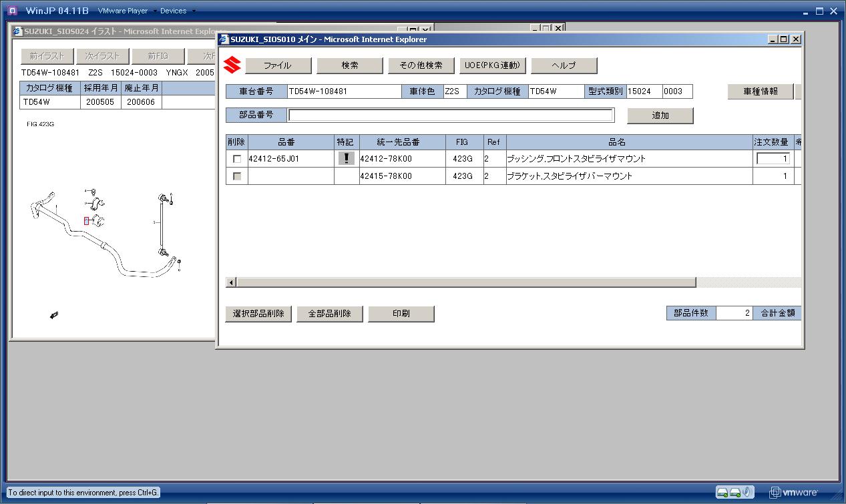846x504 pixels.
Task: Click the red Suzuki logo icon
Action: coord(232,65)
